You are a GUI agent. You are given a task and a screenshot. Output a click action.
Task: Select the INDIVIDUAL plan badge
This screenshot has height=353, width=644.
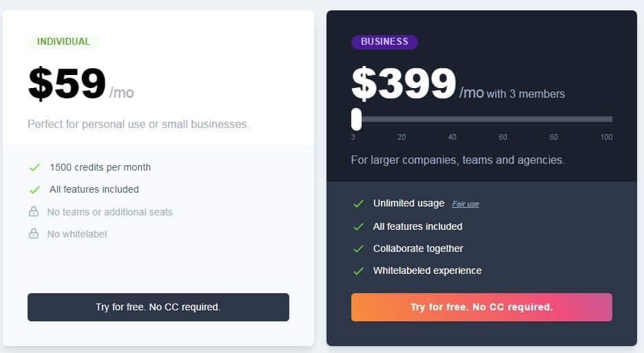[x=63, y=42]
